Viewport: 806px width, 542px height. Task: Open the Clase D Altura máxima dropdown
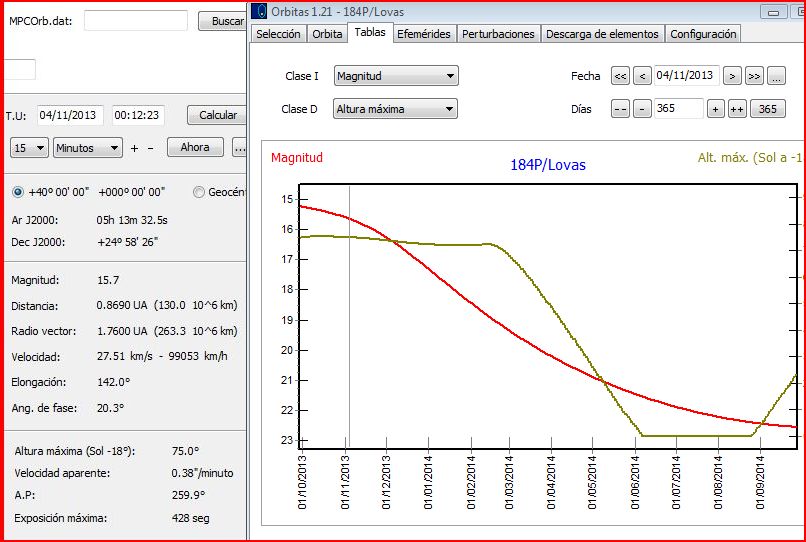395,110
